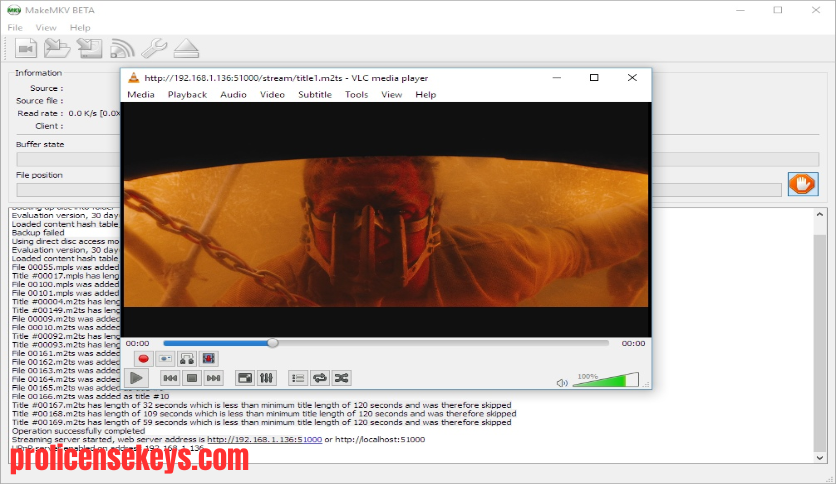The image size is (836, 484).
Task: Open the VLC Playback menu
Action: click(x=187, y=94)
